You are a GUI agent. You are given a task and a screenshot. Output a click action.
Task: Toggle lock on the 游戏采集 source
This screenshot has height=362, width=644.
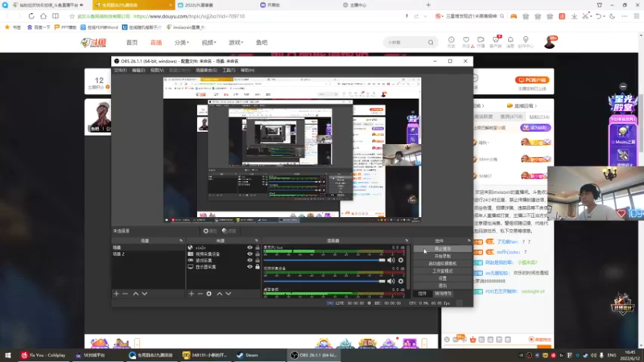258,260
